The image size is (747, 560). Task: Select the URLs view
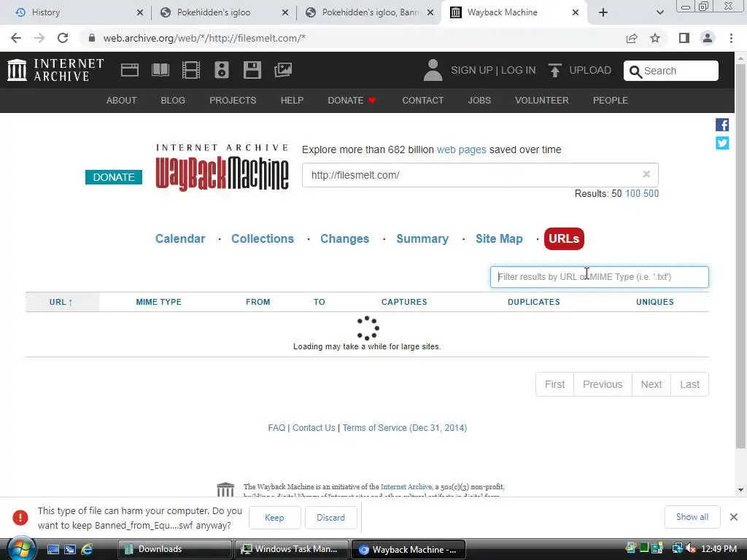tap(564, 238)
